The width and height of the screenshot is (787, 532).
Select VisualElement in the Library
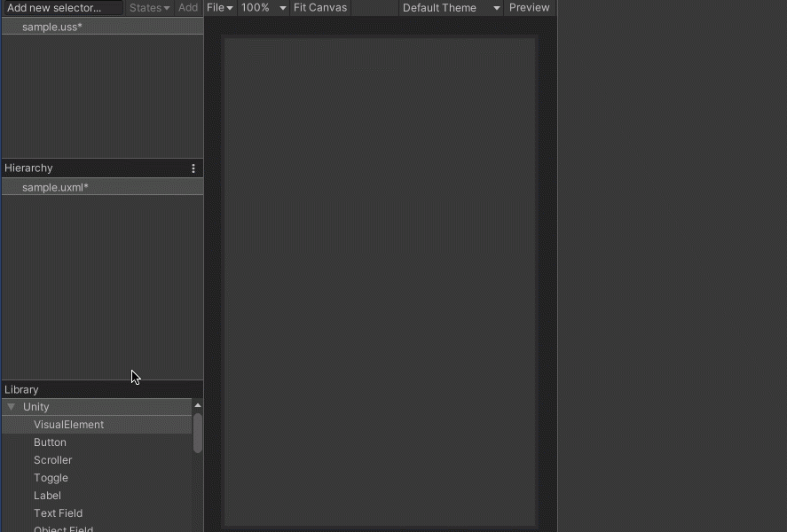[68, 425]
